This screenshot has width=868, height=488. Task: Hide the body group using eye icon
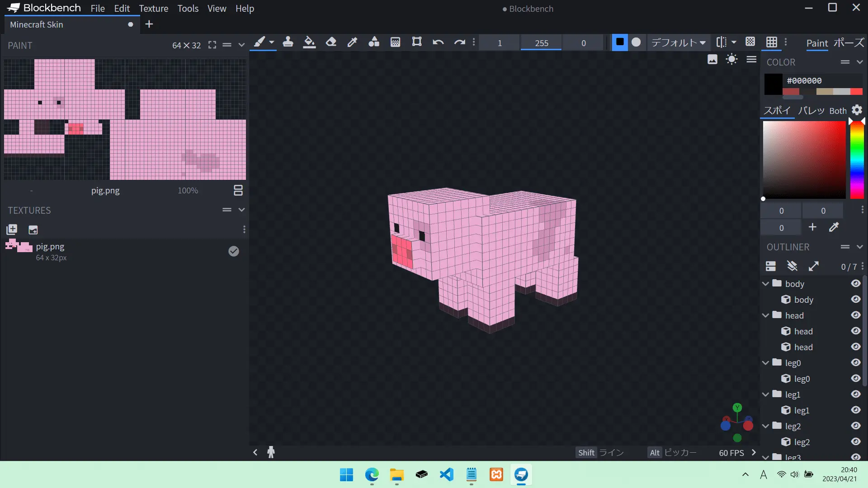(855, 284)
